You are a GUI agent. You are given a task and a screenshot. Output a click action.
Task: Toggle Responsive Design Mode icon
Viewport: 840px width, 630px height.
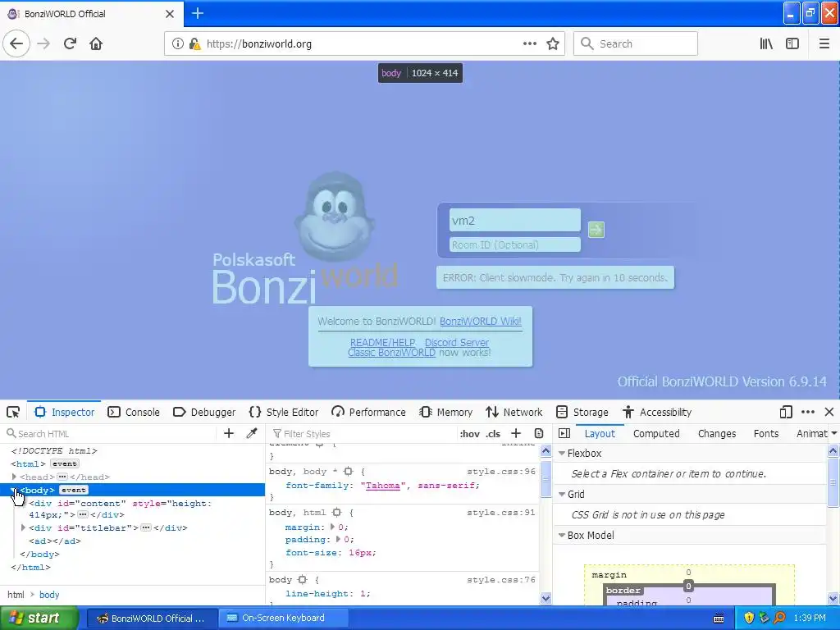coord(786,412)
